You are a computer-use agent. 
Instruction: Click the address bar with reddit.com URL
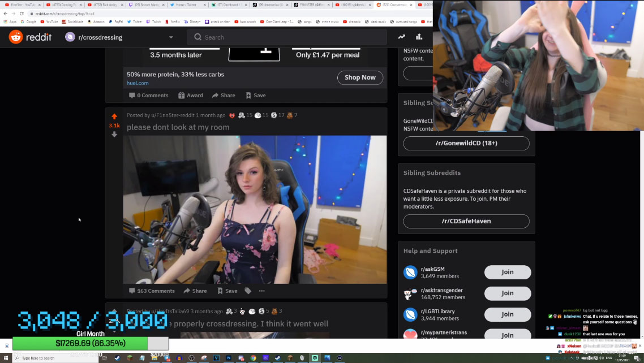tap(230, 14)
